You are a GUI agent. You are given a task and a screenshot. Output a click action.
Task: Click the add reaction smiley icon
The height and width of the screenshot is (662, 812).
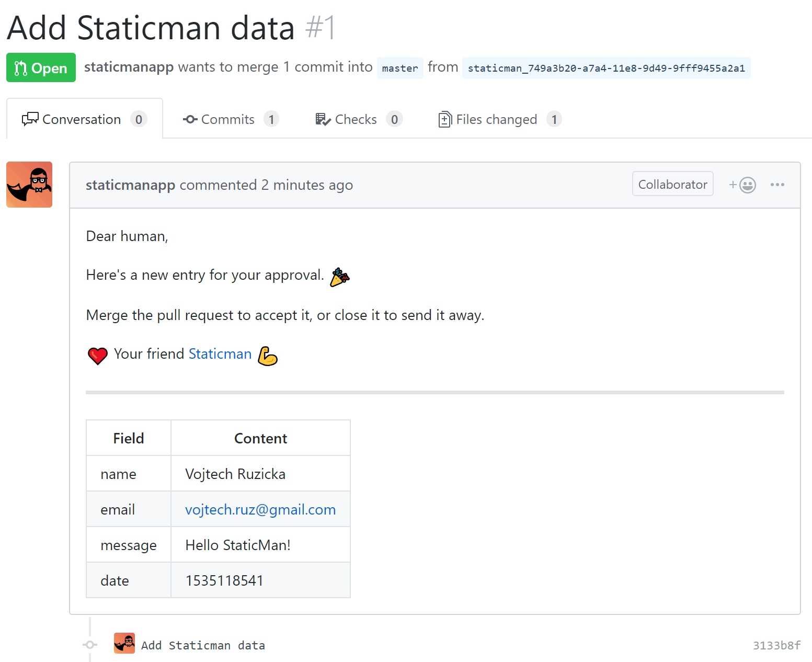(x=743, y=185)
